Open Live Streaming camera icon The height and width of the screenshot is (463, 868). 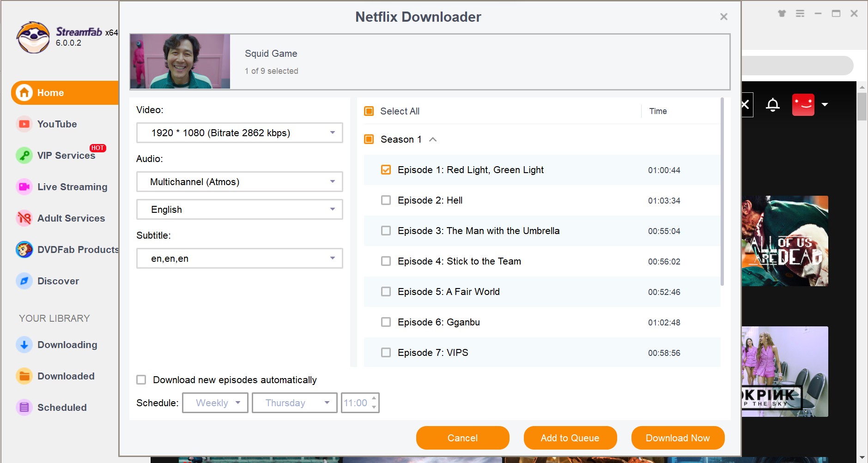pyautogui.click(x=24, y=187)
